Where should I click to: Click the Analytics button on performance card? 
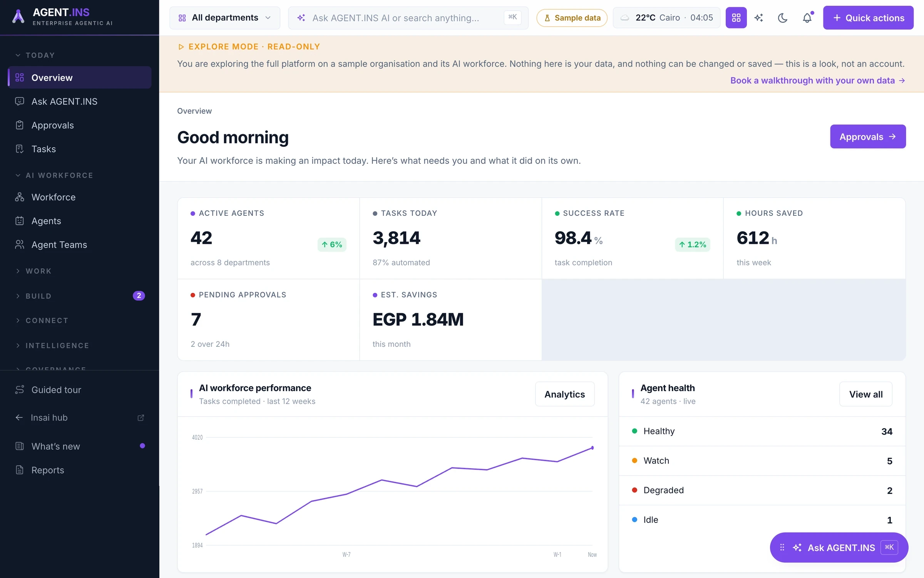click(564, 394)
